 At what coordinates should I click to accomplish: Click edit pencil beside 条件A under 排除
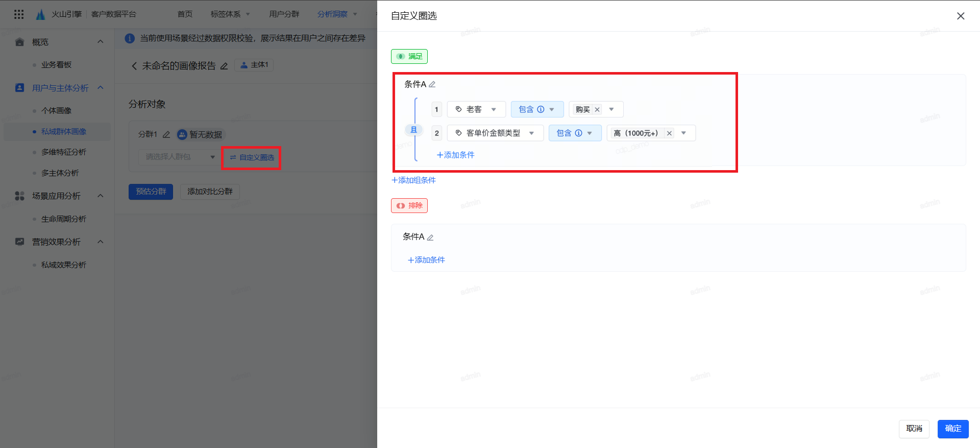(430, 237)
